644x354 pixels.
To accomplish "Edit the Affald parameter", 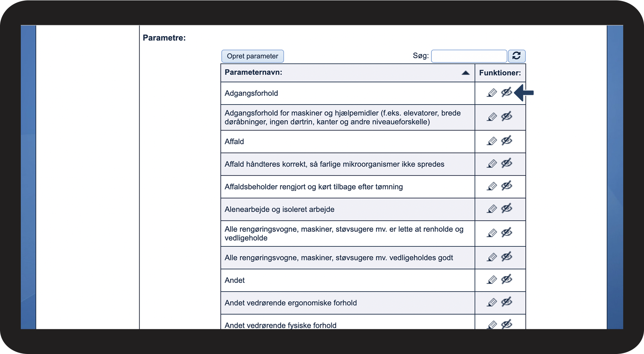I will [492, 141].
